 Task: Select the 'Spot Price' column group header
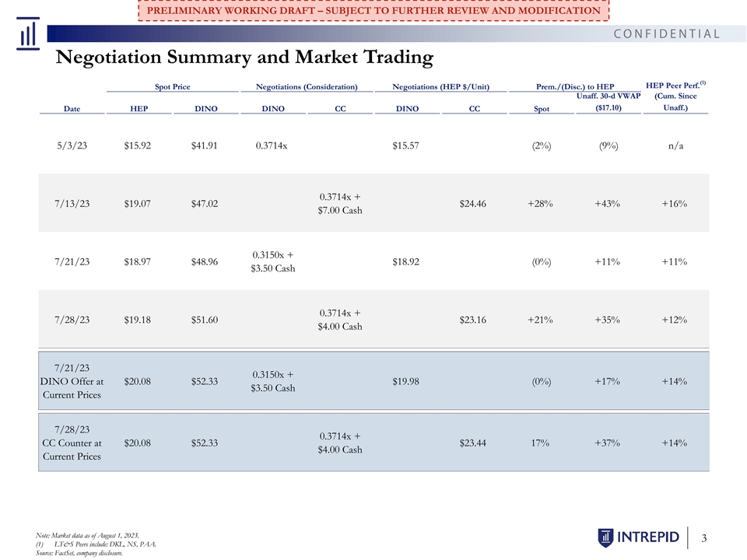[x=173, y=86]
